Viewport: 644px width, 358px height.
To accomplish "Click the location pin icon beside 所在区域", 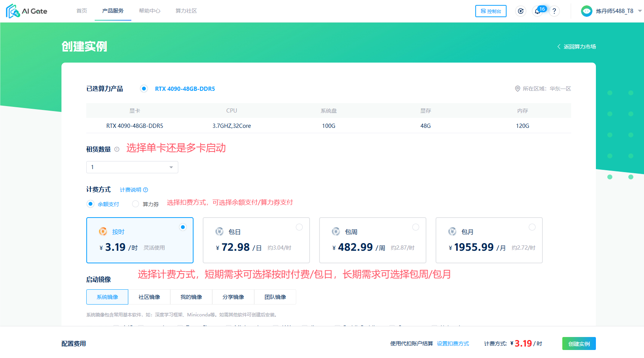I will pos(518,89).
